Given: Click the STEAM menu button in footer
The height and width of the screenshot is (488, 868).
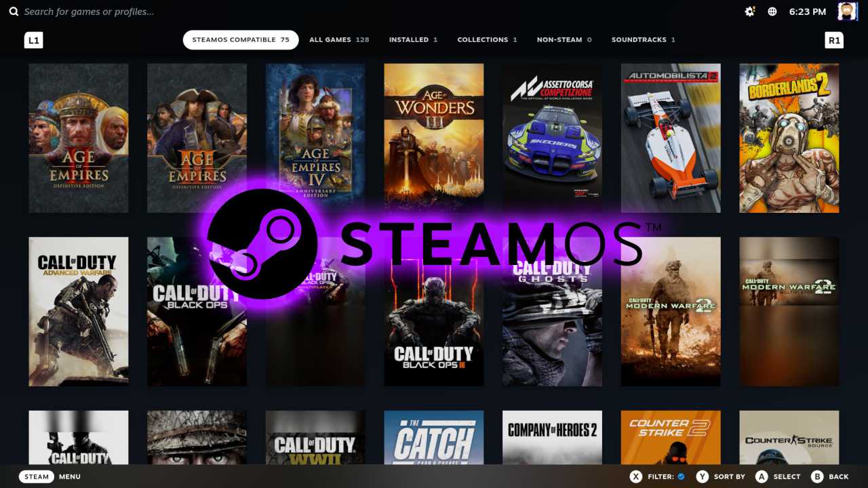Looking at the screenshot, I should [x=37, y=476].
